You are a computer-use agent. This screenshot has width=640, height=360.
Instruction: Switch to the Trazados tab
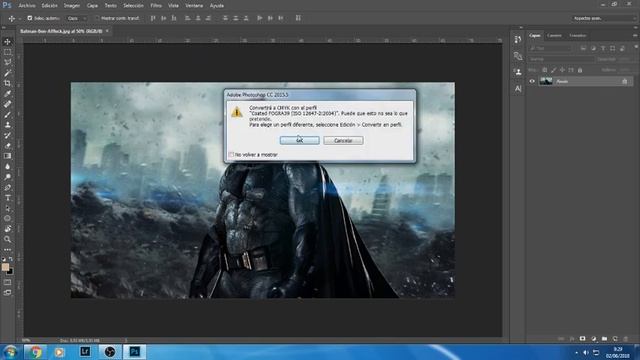(x=578, y=36)
